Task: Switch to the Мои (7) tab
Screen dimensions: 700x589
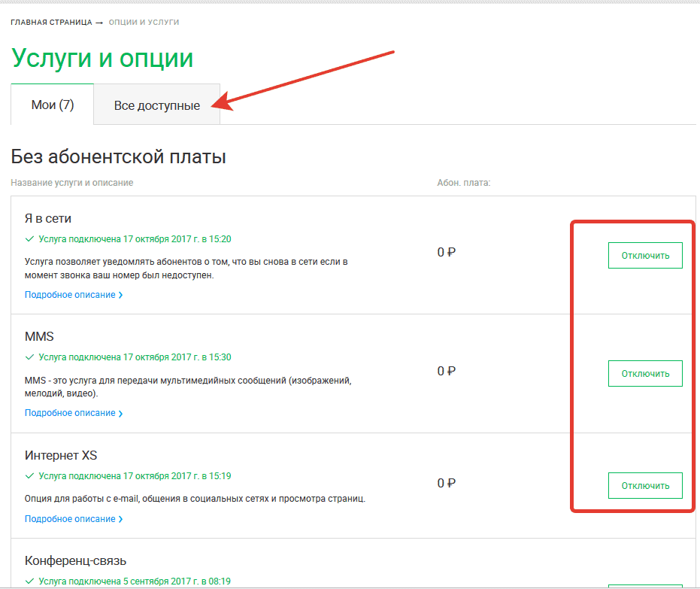Action: (53, 105)
